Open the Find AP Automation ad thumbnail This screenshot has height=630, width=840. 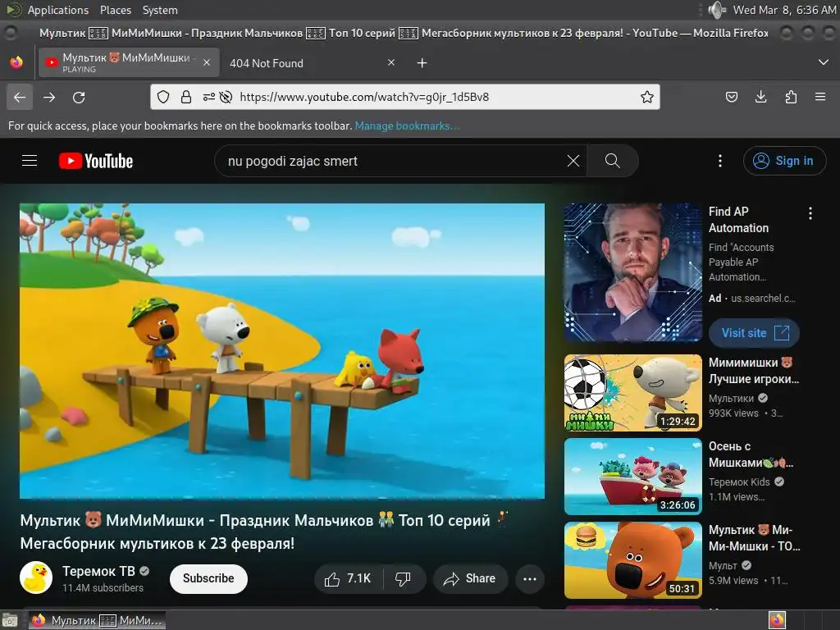[632, 272]
